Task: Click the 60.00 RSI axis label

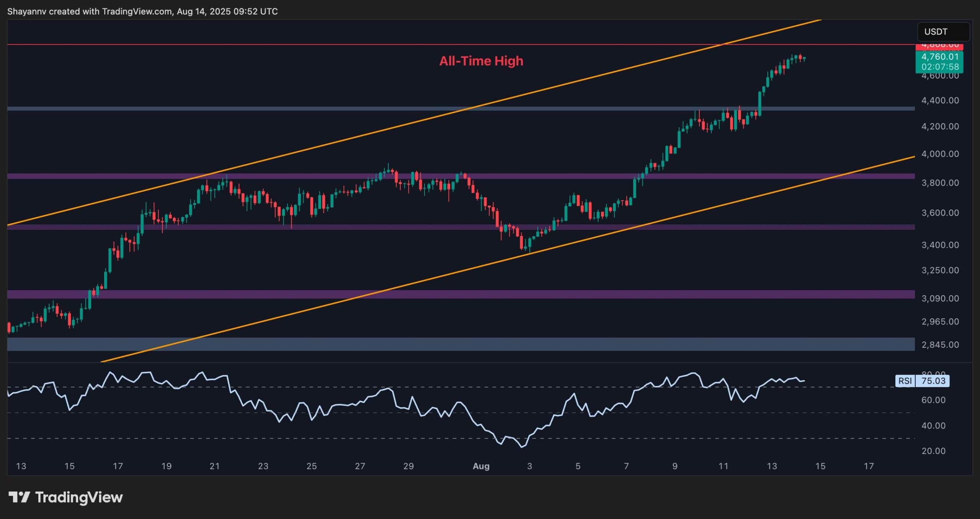Action: click(933, 400)
